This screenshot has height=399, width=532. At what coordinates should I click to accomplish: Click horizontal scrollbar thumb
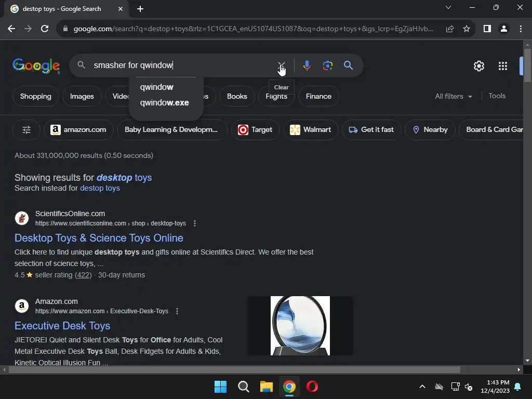(234, 369)
